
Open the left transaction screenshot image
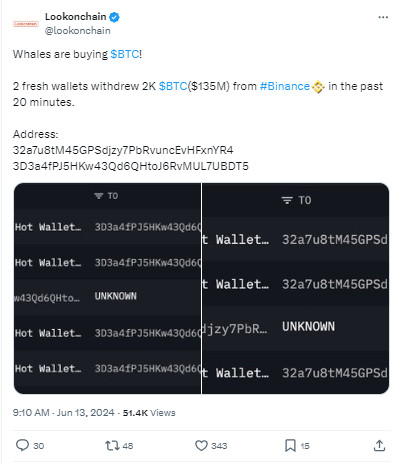coord(107,288)
